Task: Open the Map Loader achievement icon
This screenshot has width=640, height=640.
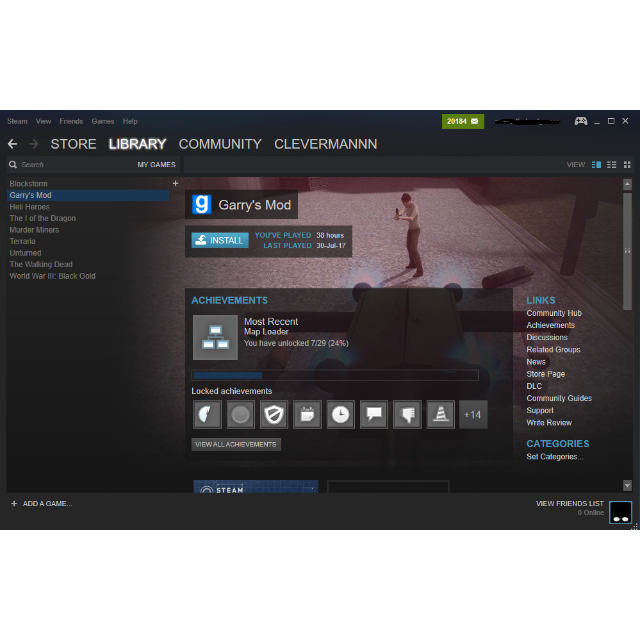Action: point(216,337)
